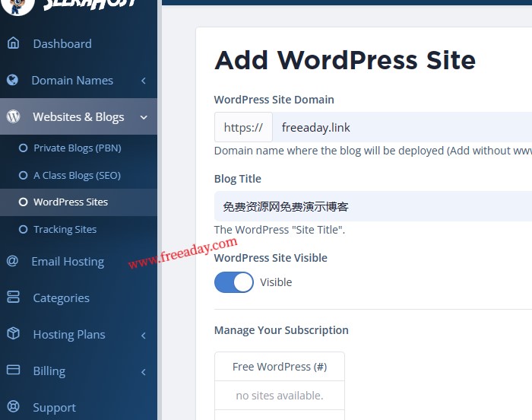Focus the WordPress Site Domain field

402,127
